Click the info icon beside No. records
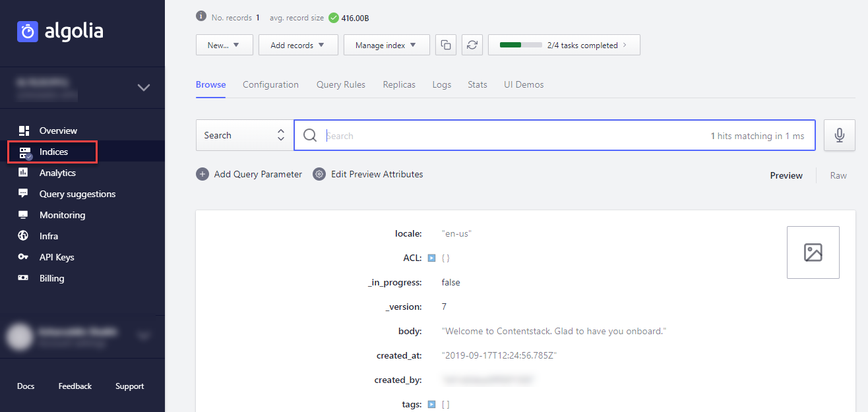 201,17
